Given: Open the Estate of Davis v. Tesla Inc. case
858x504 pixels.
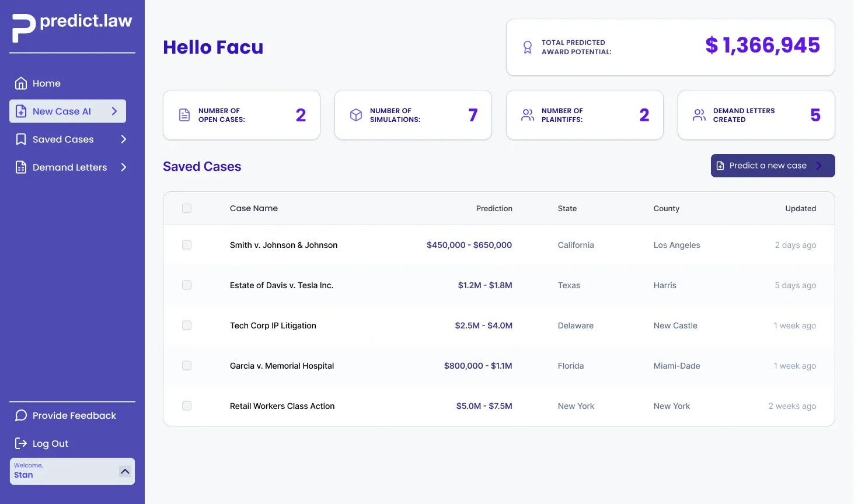Looking at the screenshot, I should point(281,285).
